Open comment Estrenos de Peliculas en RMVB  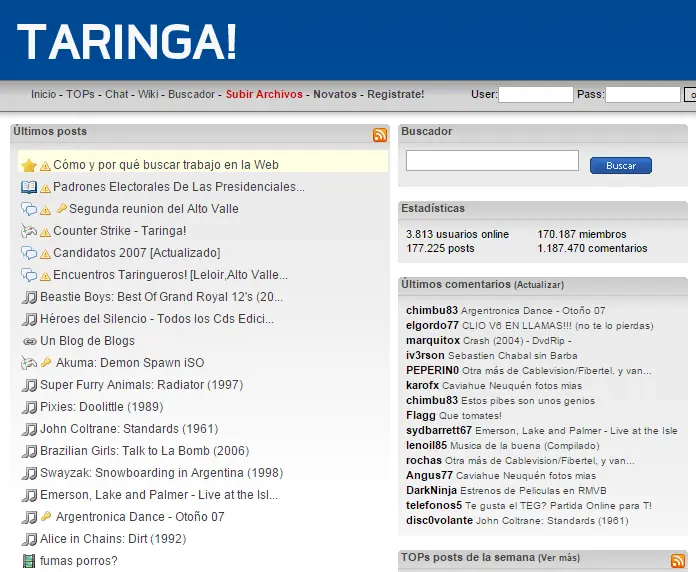[x=534, y=491]
